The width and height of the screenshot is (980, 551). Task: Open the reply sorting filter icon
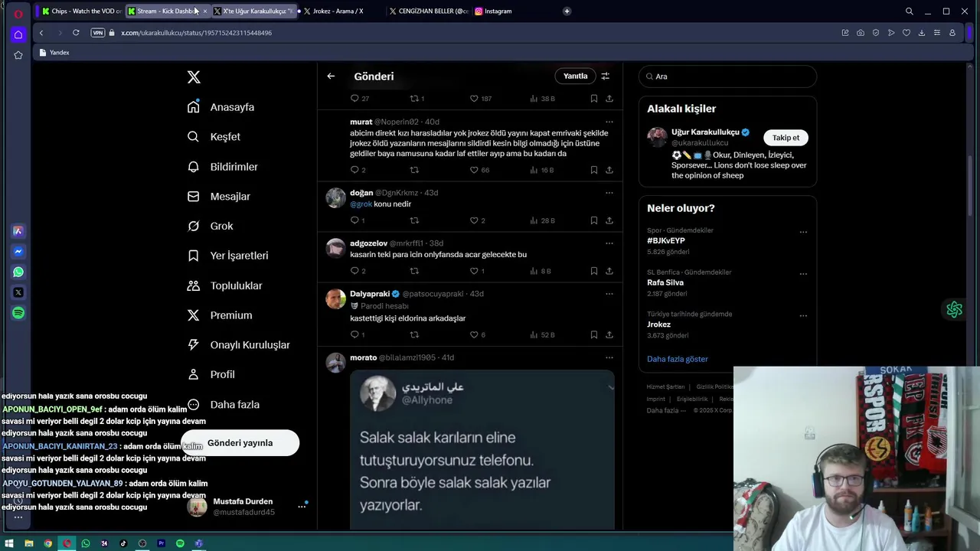tap(605, 76)
